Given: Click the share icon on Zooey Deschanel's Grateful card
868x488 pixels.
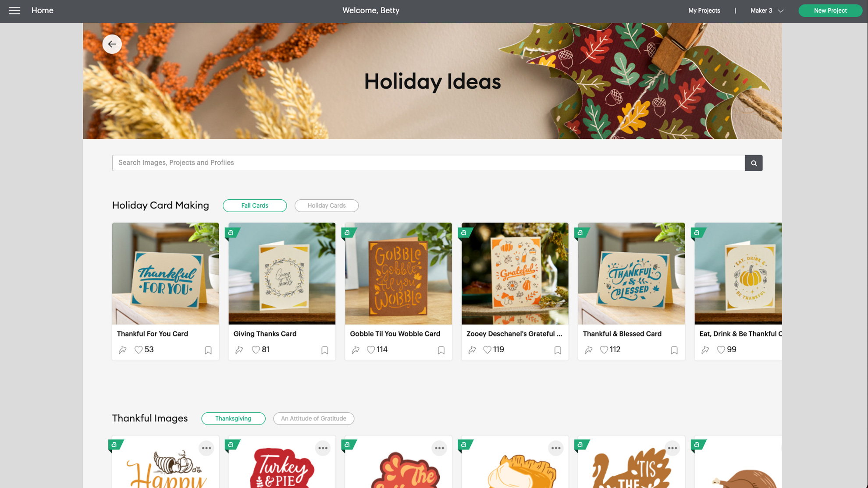Looking at the screenshot, I should click(x=473, y=349).
